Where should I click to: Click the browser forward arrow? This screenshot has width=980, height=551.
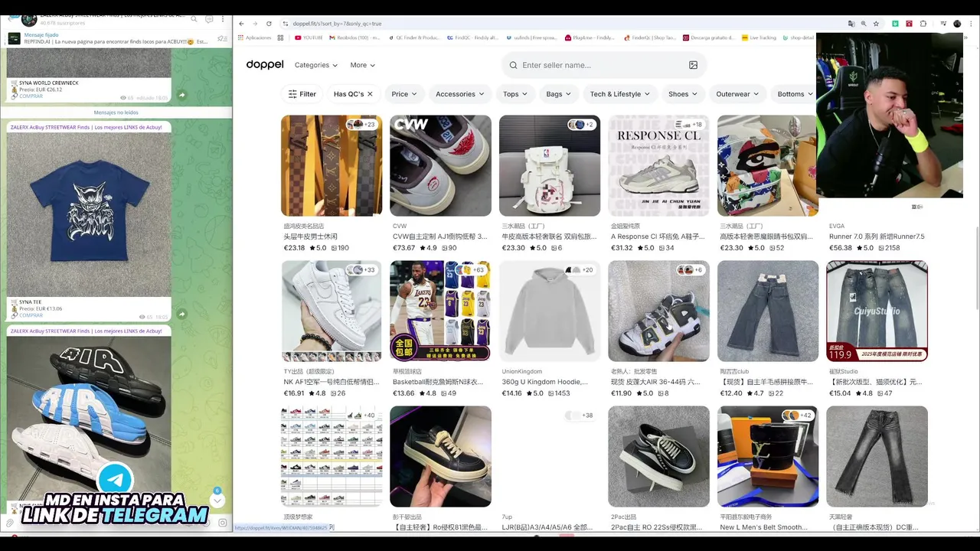[x=255, y=24]
